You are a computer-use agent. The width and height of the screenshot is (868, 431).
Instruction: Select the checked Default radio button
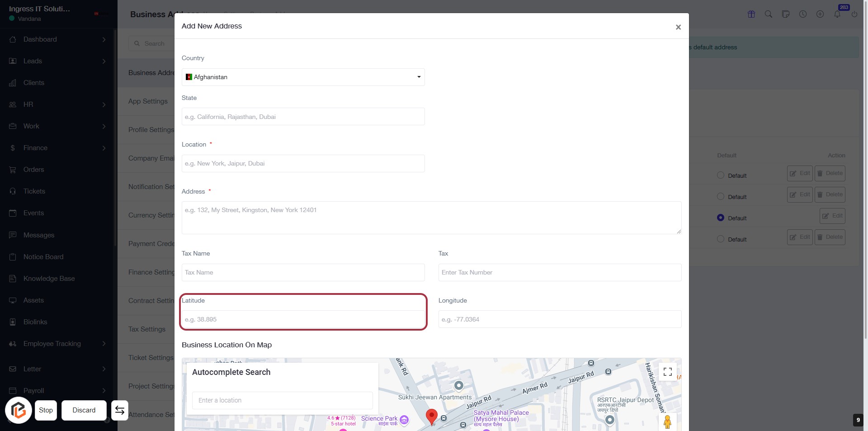click(x=721, y=218)
